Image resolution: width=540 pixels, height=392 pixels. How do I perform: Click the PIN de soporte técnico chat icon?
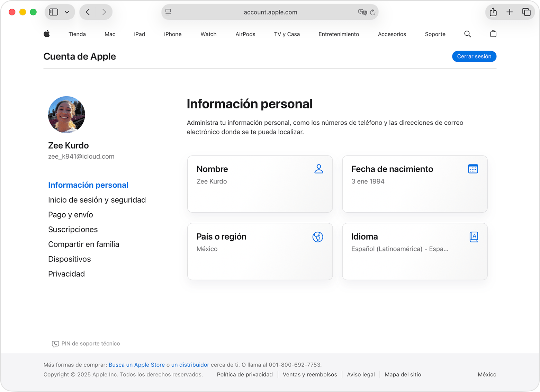pyautogui.click(x=55, y=344)
